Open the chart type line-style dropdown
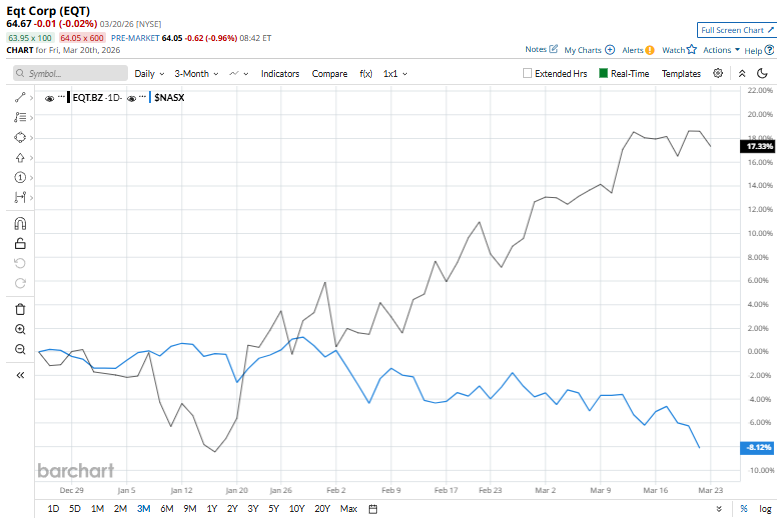The height and width of the screenshot is (520, 777). 238,73
